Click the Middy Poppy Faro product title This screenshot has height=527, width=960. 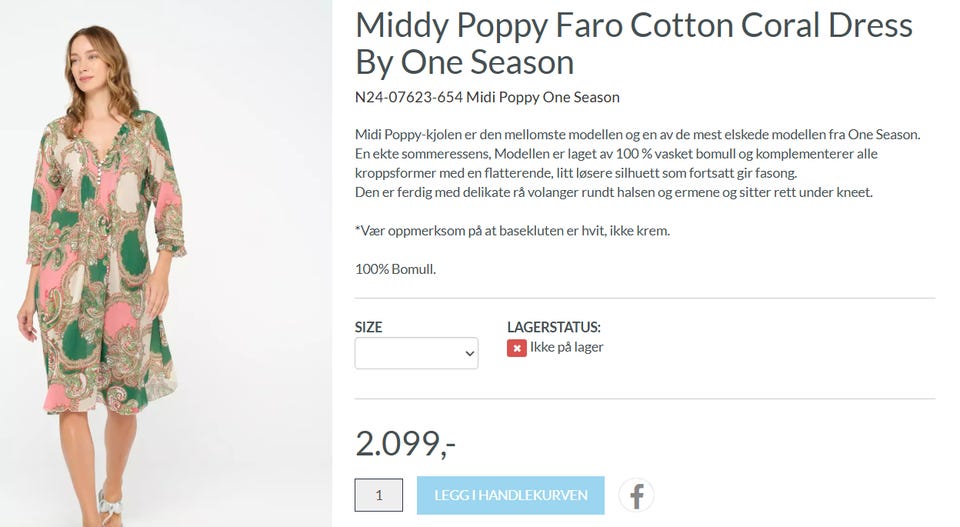(633, 43)
